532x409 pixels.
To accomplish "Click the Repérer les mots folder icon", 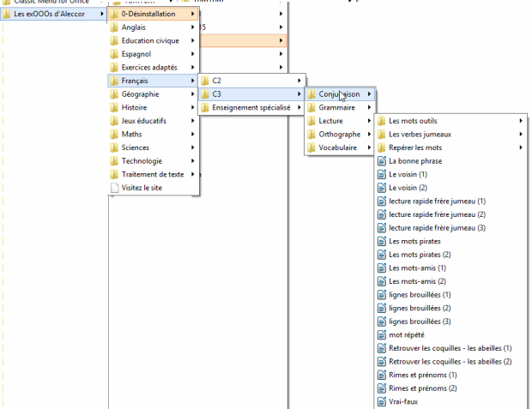I will click(381, 147).
